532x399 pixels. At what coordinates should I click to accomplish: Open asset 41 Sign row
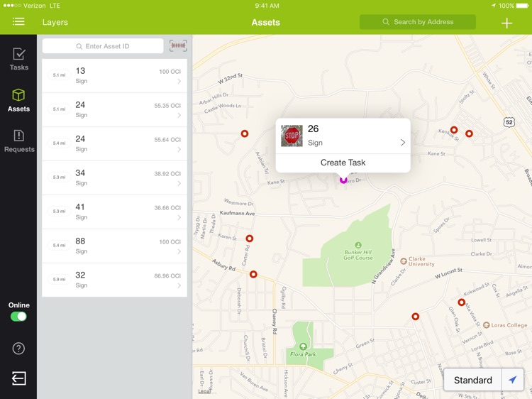click(x=114, y=212)
